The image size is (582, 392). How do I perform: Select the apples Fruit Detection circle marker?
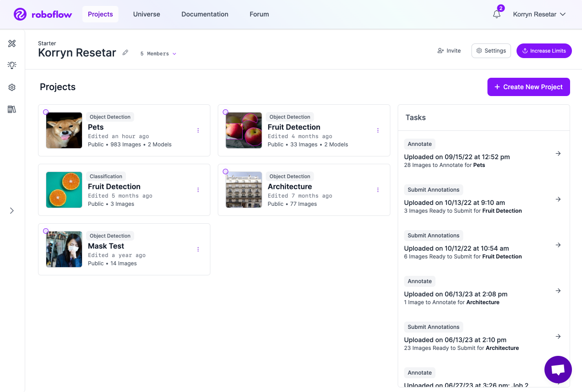click(x=225, y=112)
